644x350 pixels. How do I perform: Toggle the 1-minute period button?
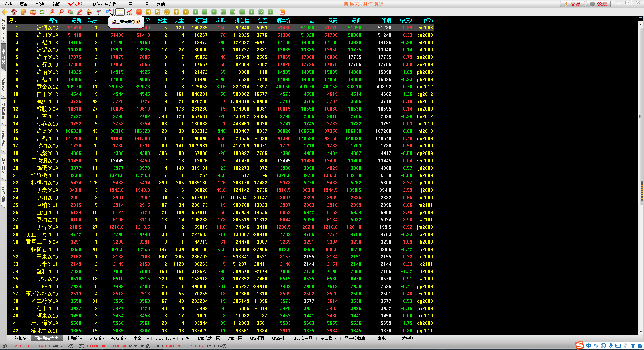pyautogui.click(x=195, y=12)
